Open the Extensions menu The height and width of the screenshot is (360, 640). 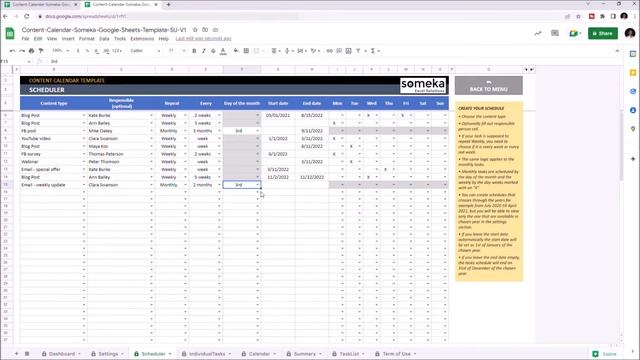pyautogui.click(x=142, y=39)
